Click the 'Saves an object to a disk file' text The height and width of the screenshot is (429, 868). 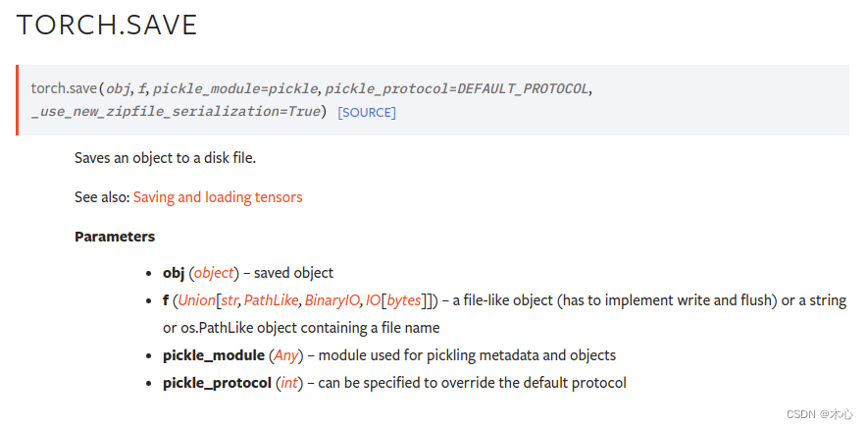click(x=165, y=158)
